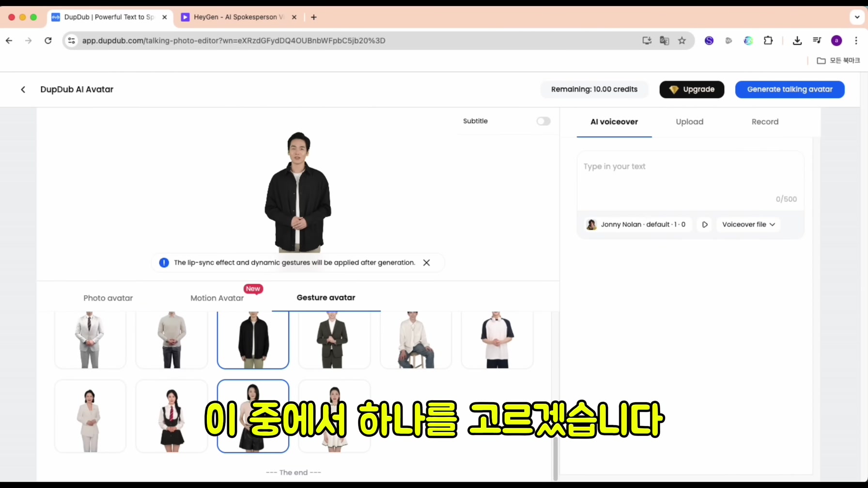This screenshot has height=488, width=868.
Task: Select the black jacket man avatar thumbnail
Action: click(x=253, y=340)
